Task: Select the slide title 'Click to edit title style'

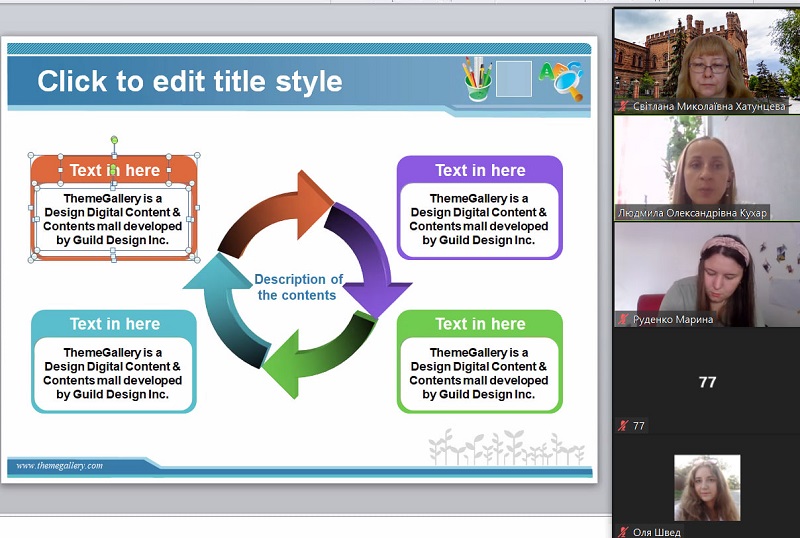Action: click(x=190, y=81)
